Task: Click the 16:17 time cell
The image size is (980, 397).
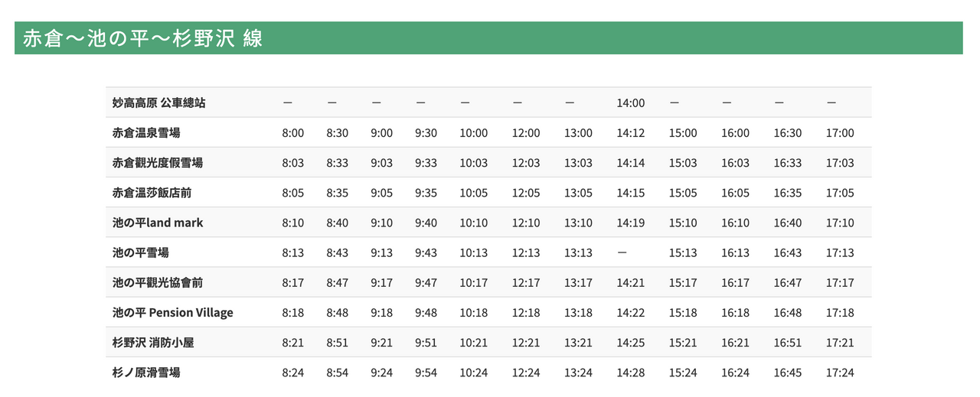Action: [735, 282]
